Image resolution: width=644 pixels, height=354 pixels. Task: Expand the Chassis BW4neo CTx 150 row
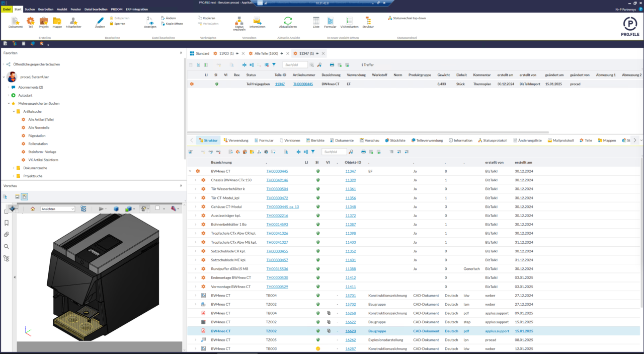[196, 180]
